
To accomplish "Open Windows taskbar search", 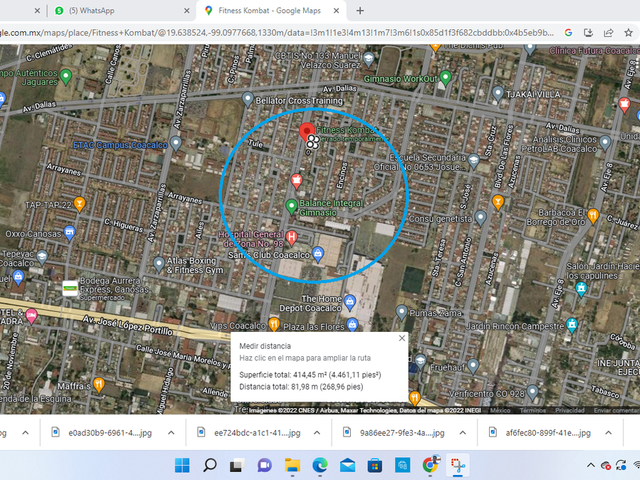I will pos(210,465).
